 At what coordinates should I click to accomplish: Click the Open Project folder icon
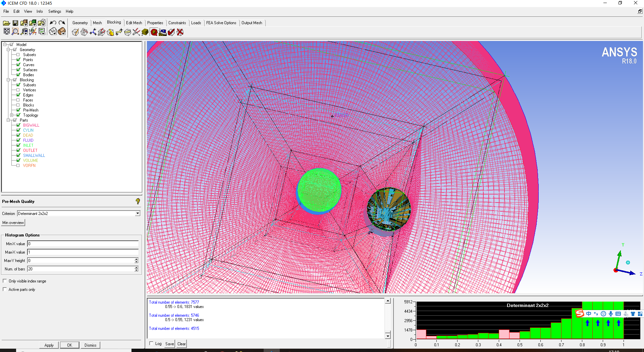click(6, 23)
